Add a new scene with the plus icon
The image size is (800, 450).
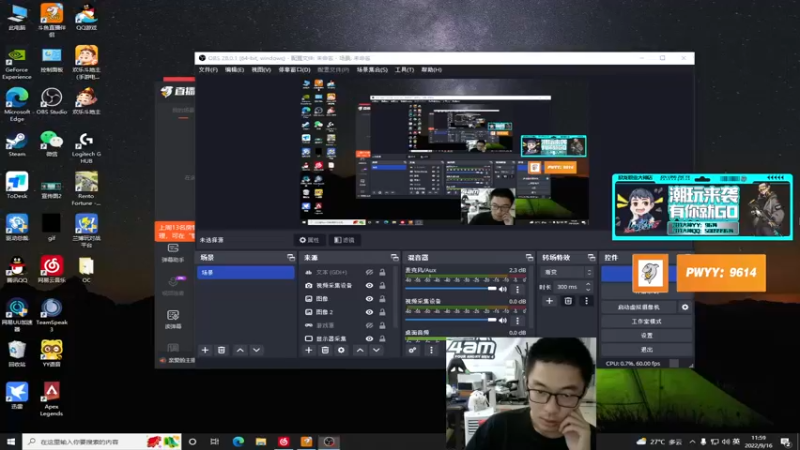[205, 350]
